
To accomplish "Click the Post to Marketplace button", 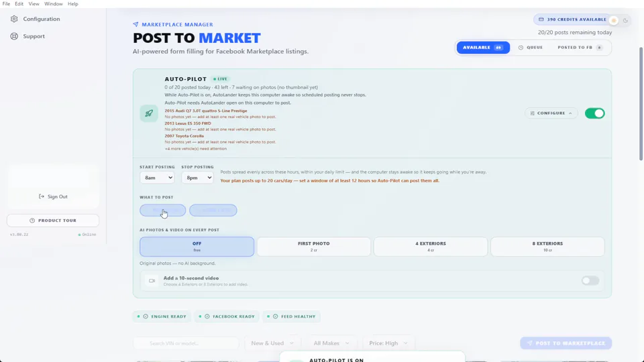I will pos(566,343).
